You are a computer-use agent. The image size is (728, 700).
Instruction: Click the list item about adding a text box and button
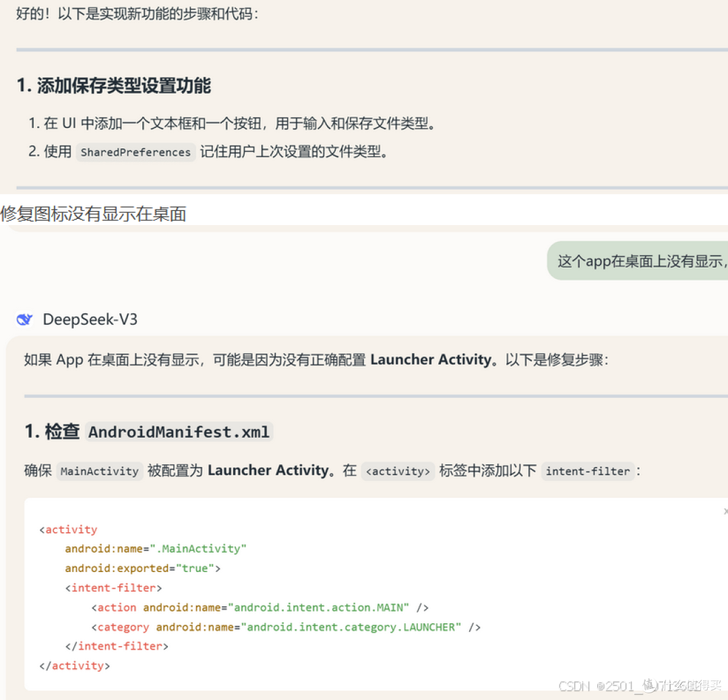pos(232,123)
